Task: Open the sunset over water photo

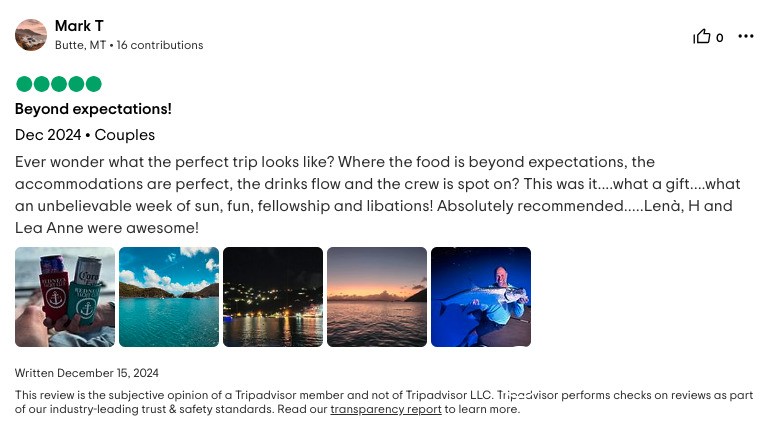Action: [377, 297]
